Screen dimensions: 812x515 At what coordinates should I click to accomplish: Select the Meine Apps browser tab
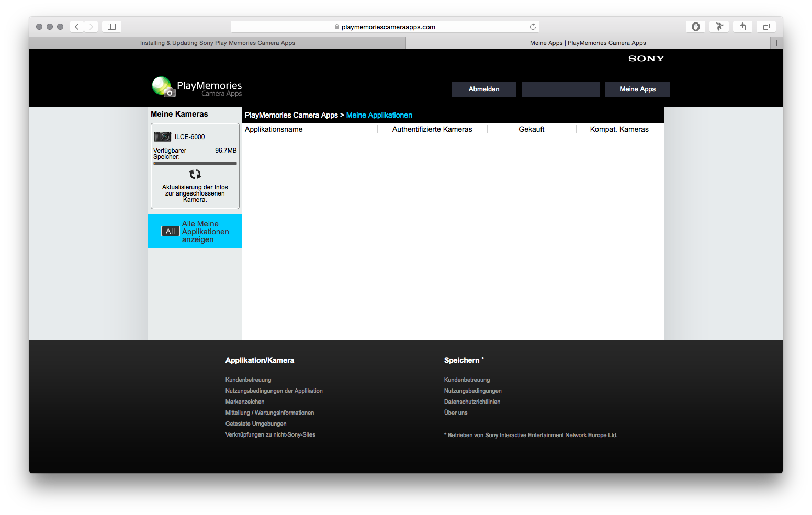point(588,43)
